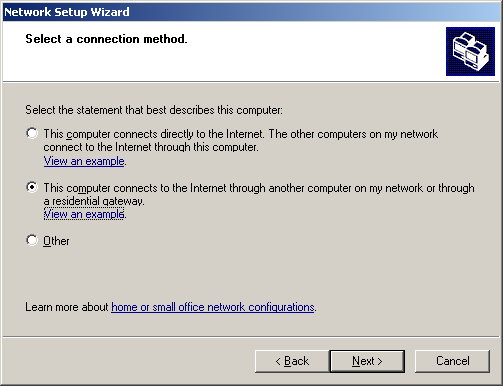Screen dimensions: 503x386
Task: Open View an example under the direct connection option
Action: pos(84,161)
